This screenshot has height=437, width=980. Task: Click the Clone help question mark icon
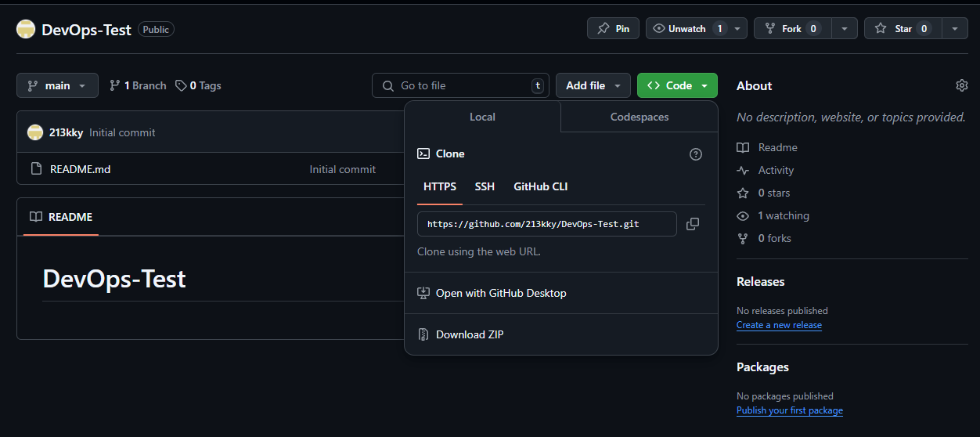click(x=696, y=154)
